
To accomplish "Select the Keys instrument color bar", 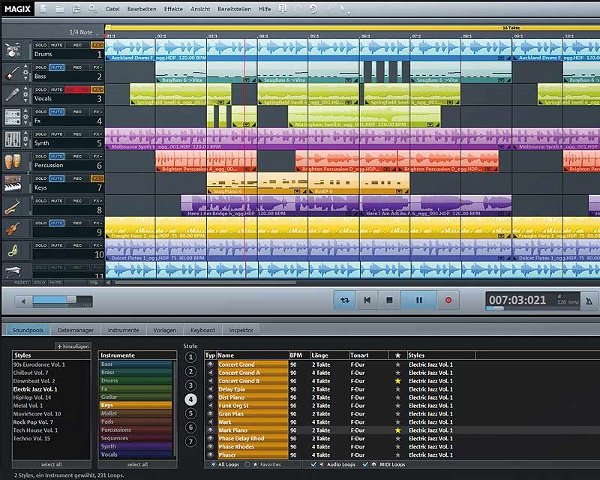I will [136, 405].
